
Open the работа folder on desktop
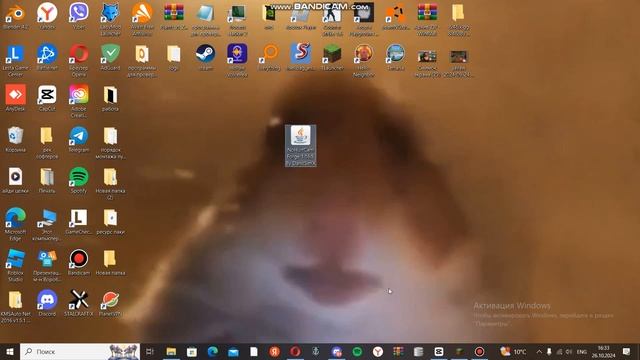tap(110, 98)
